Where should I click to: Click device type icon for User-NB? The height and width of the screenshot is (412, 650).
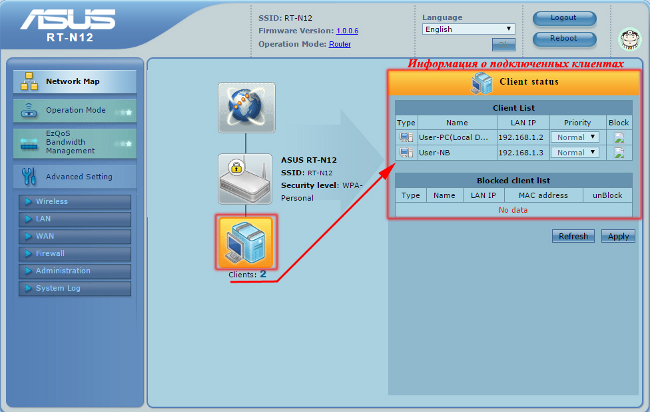coord(406,153)
